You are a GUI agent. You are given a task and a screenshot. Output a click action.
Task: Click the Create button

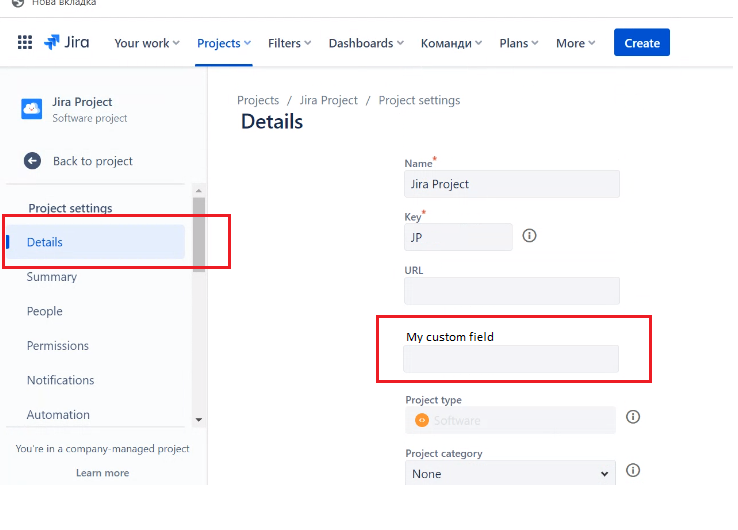(x=642, y=42)
